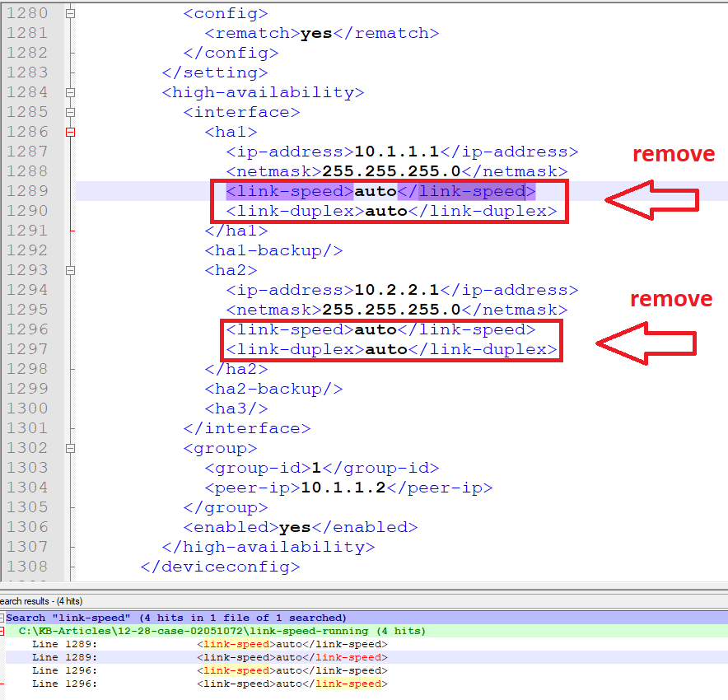Click line number 1308 in the margin

tap(27, 567)
